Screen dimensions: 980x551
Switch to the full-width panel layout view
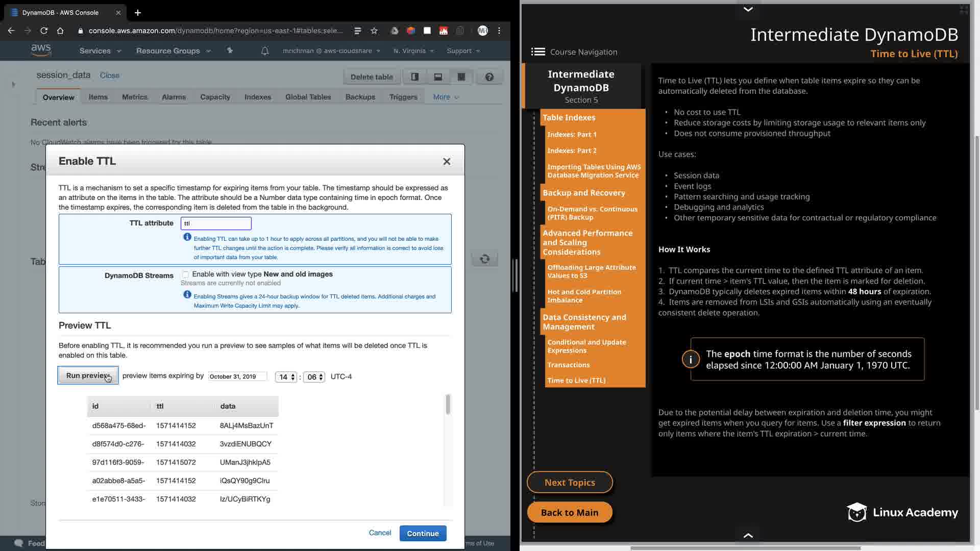click(x=461, y=77)
